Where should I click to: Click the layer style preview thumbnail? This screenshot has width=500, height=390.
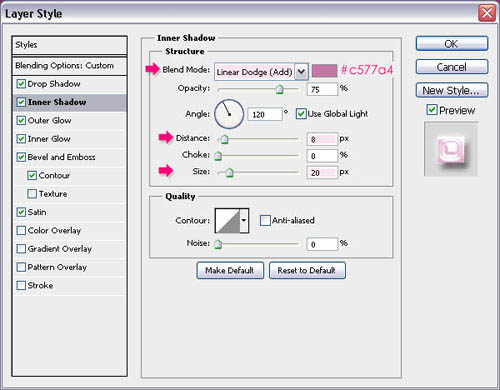(451, 149)
